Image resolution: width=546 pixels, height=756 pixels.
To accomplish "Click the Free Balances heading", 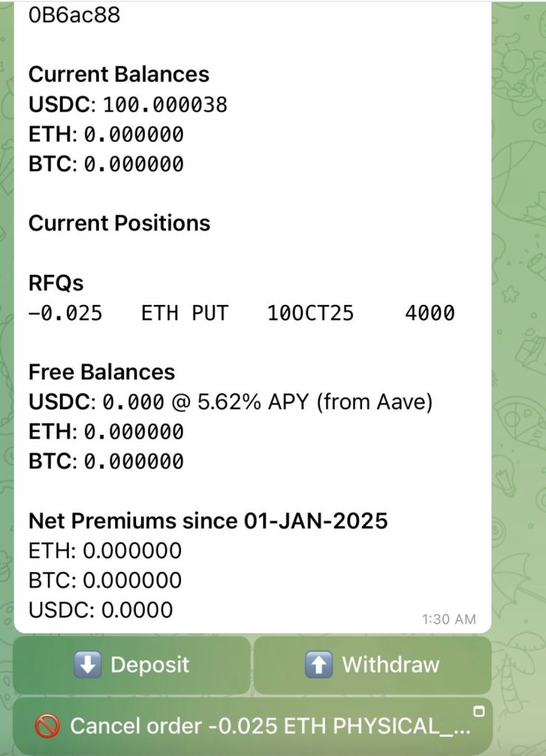I will click(x=101, y=372).
